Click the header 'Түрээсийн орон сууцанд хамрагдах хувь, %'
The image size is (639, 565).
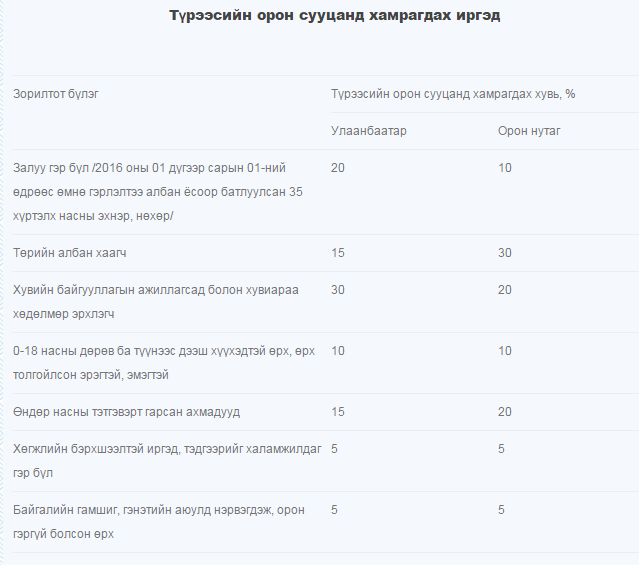tap(453, 94)
